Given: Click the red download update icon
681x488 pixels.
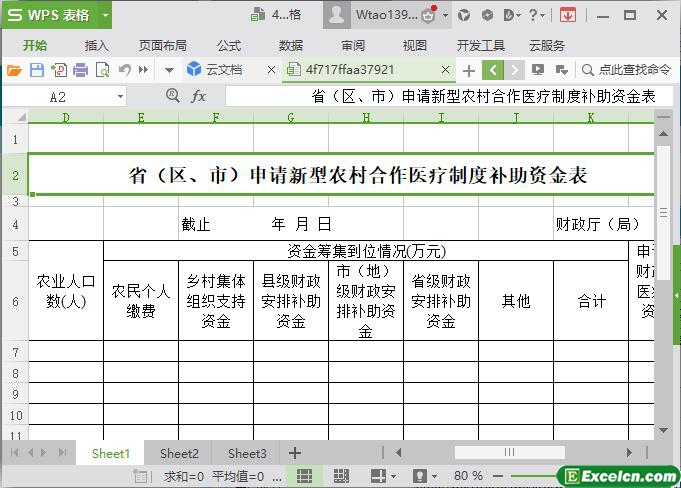Looking at the screenshot, I should pos(568,15).
